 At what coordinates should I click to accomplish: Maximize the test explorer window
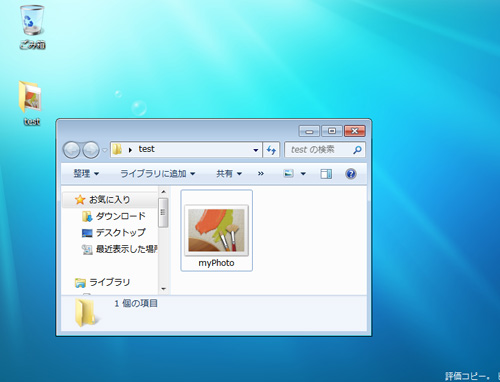click(x=332, y=131)
